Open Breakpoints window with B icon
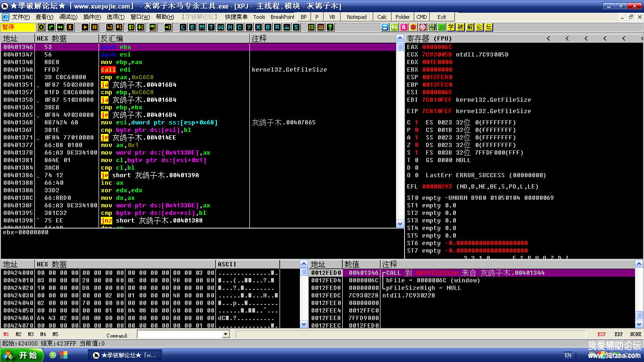 coord(268,27)
